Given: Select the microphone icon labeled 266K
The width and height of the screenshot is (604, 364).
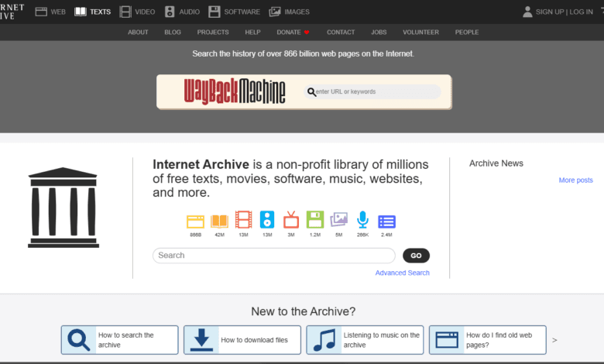Looking at the screenshot, I should coord(362,220).
